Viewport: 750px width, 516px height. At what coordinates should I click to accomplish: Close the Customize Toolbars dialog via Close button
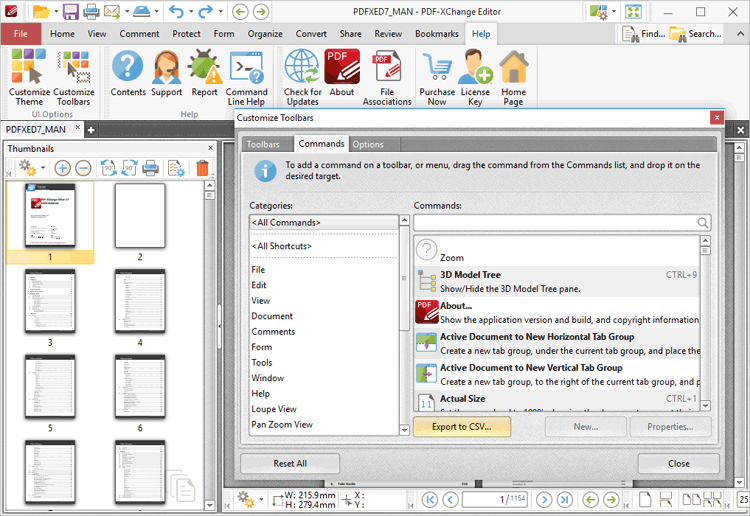[678, 463]
